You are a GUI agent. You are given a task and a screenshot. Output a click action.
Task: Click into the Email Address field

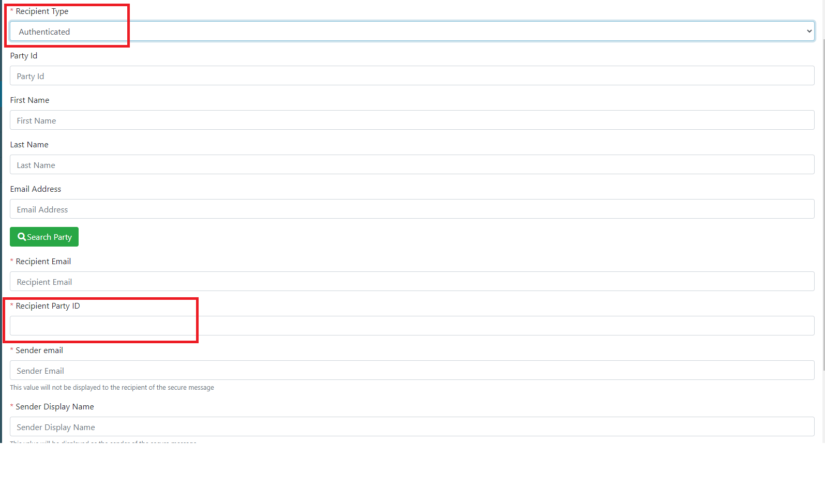412,209
